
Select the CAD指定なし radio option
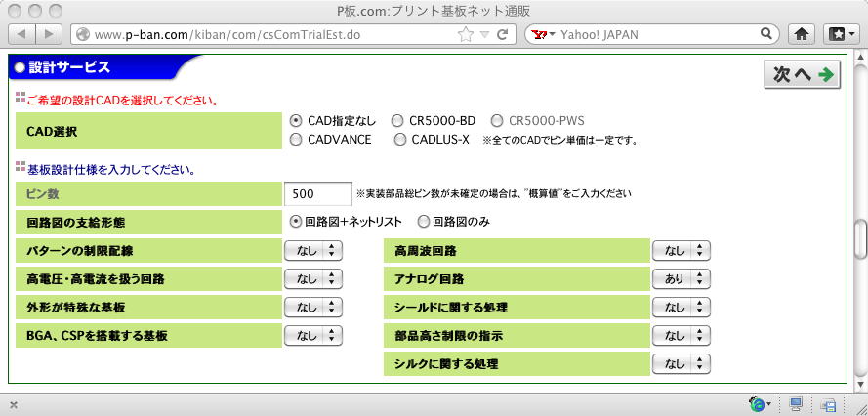coord(296,120)
